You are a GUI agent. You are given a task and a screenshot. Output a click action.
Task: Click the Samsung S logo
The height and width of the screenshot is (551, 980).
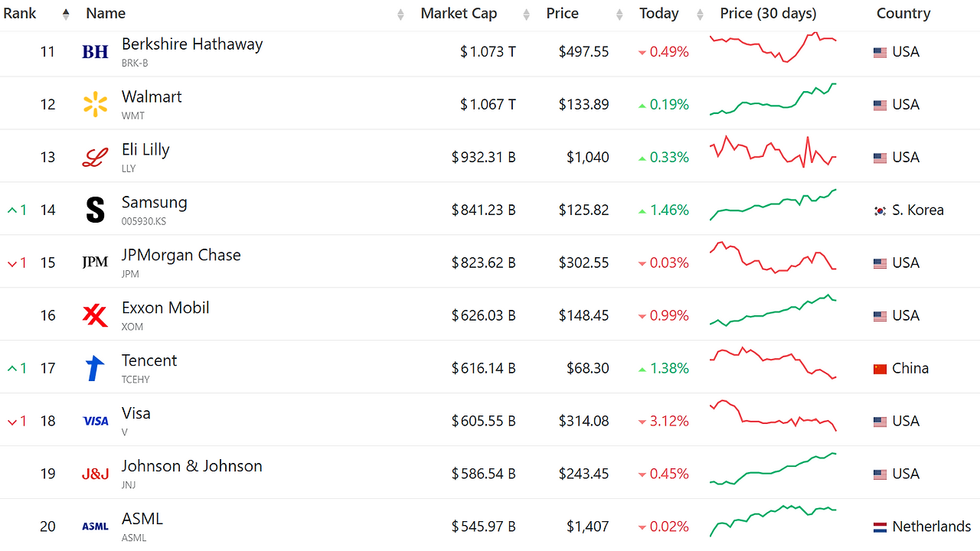click(95, 210)
